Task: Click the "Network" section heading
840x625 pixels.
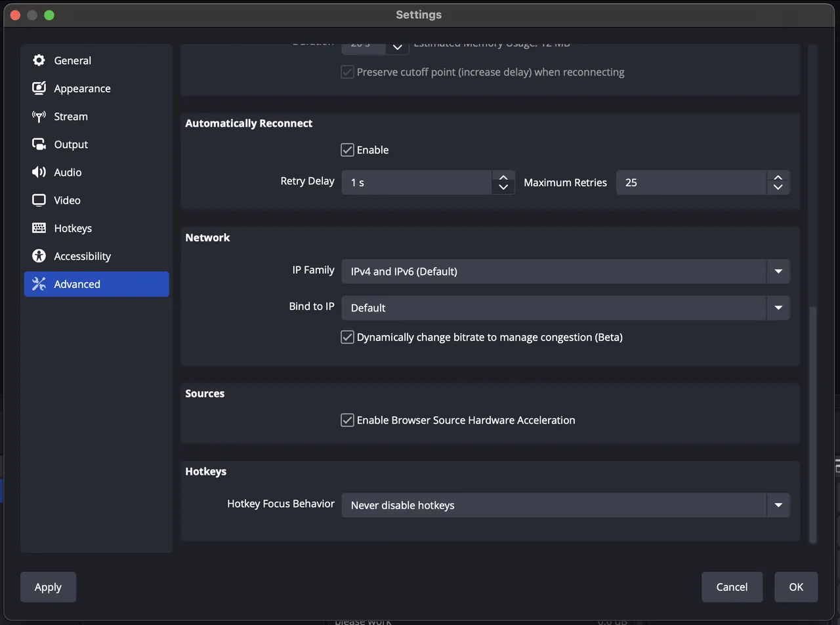Action: [x=207, y=237]
